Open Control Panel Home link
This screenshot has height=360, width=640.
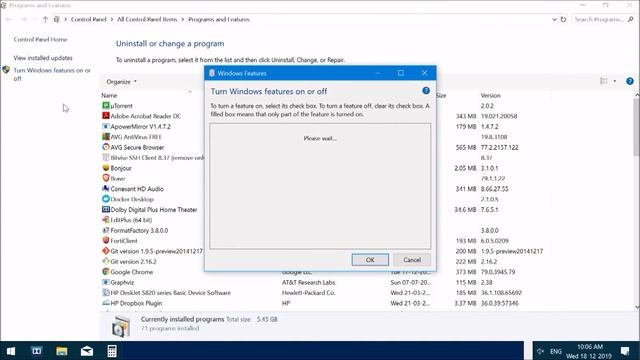coord(40,39)
